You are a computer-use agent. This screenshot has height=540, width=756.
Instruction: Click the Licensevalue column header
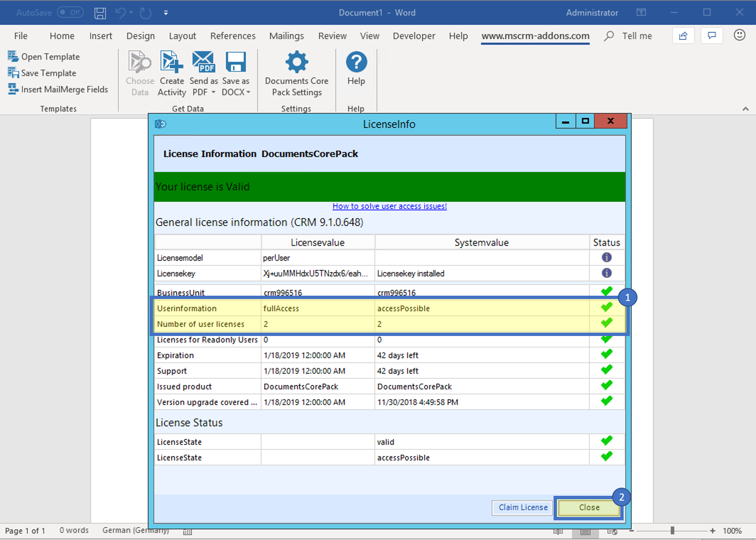[318, 242]
